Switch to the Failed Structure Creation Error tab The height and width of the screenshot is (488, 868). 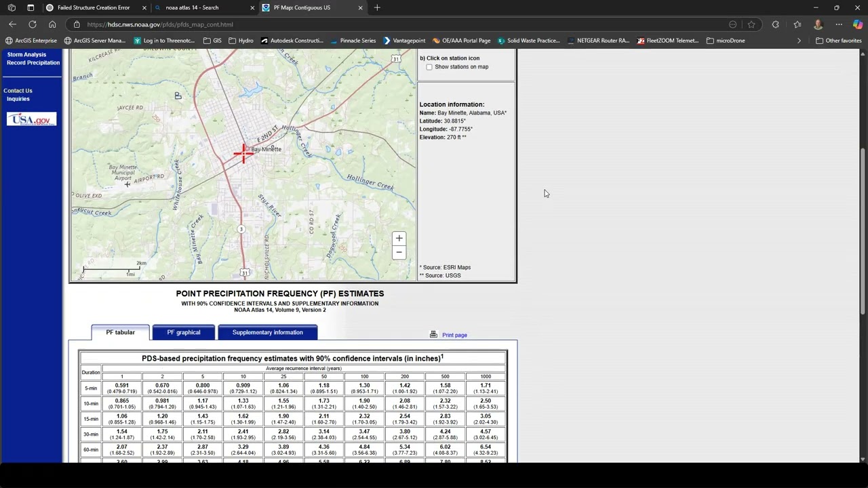coord(94,7)
